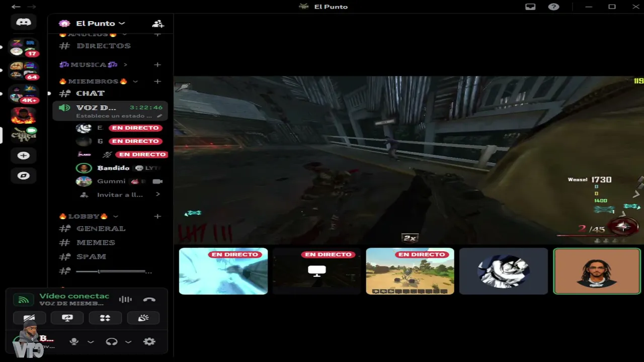Open user settings gear
The image size is (644, 362).
[x=149, y=341]
